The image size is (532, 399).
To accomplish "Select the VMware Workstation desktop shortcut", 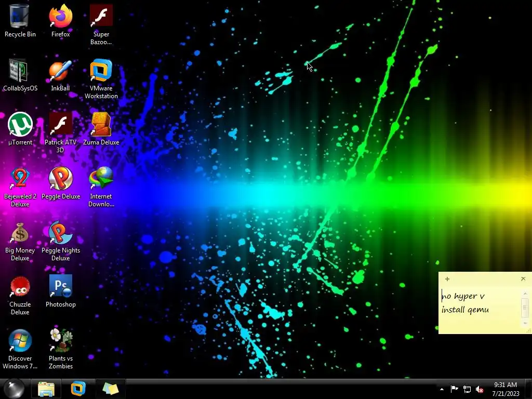I will point(101,79).
